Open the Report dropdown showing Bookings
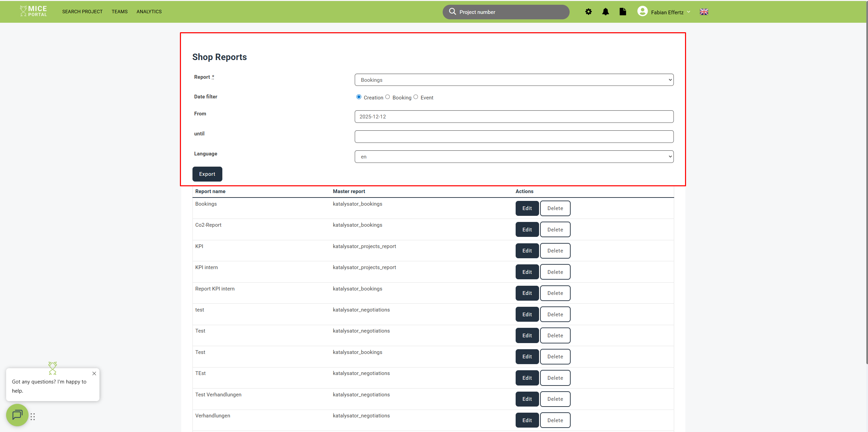This screenshot has width=868, height=432. point(514,80)
